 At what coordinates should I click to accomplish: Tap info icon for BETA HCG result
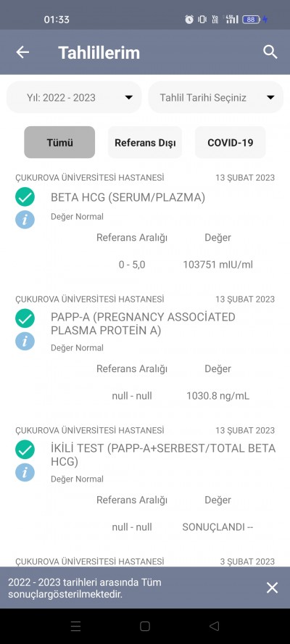coord(25,220)
